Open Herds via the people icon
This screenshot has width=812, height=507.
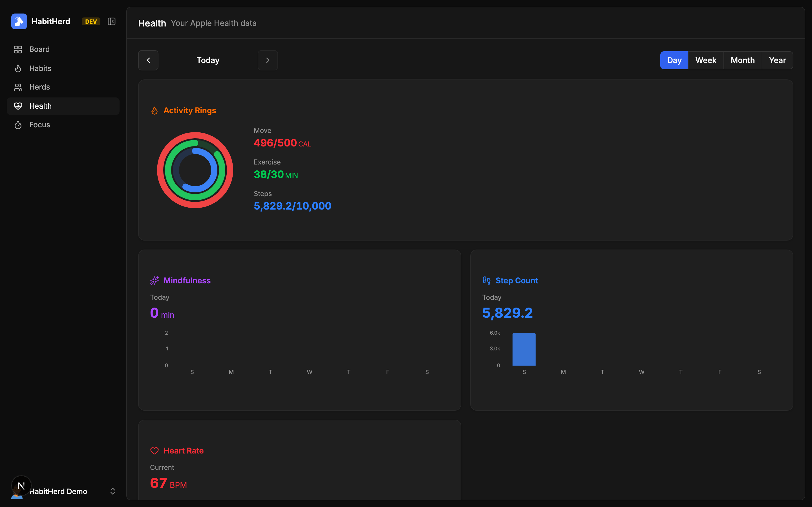[18, 87]
